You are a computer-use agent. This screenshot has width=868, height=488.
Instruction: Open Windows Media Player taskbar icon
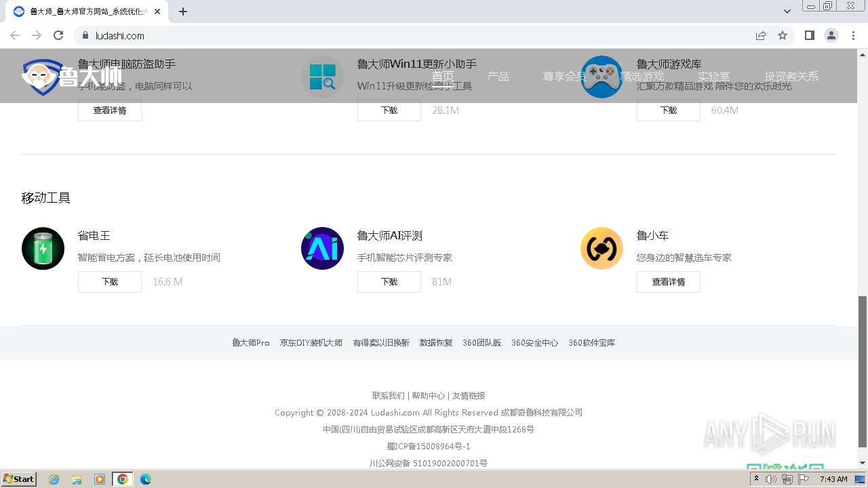point(100,479)
